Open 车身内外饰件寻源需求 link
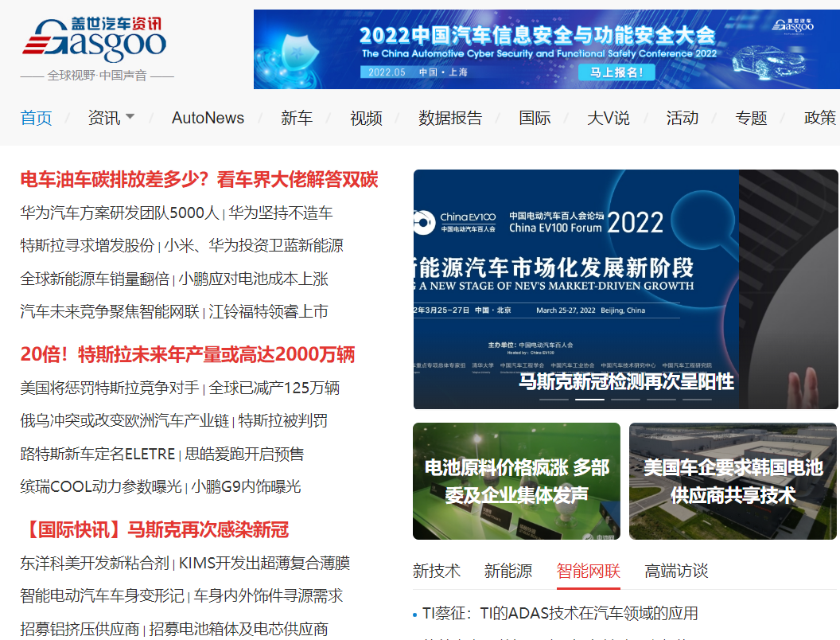Image resolution: width=840 pixels, height=640 pixels. point(268,595)
